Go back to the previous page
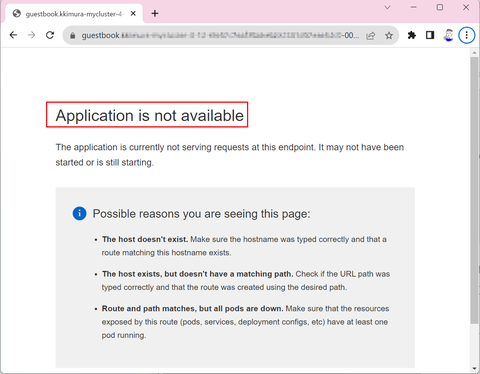Screen dimensions: 480x374 click(x=13, y=35)
